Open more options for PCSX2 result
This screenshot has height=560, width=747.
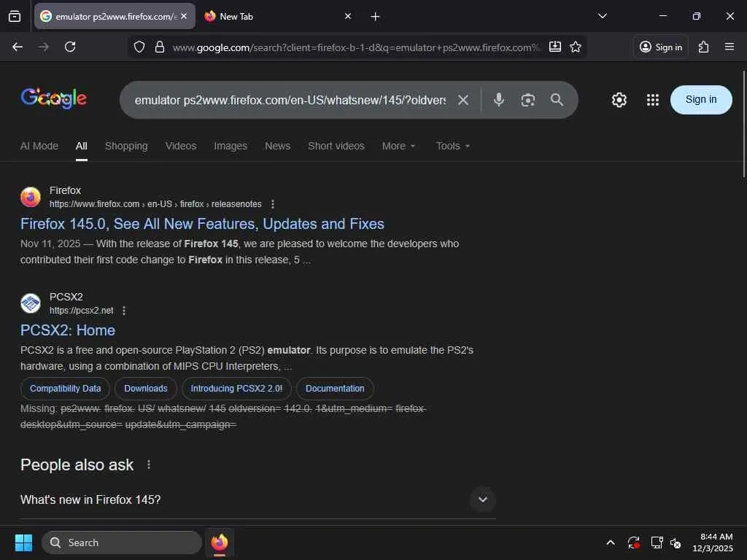pyautogui.click(x=124, y=311)
